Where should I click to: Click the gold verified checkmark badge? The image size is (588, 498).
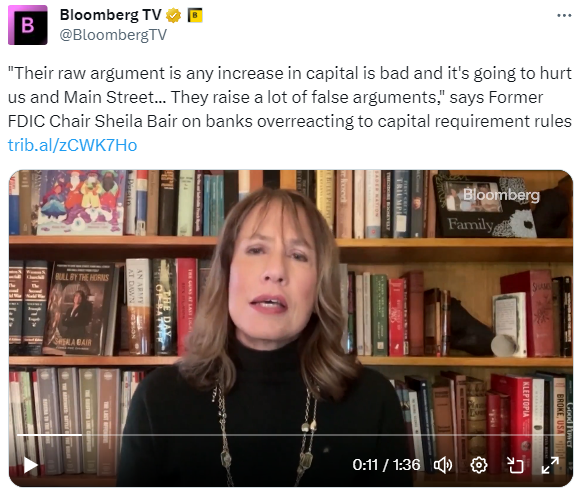173,15
